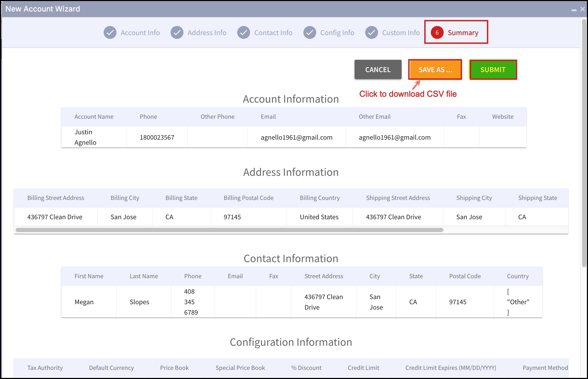The image size is (588, 379).
Task: Click the Other Email cell agnello1961@gmail.com
Action: point(395,138)
